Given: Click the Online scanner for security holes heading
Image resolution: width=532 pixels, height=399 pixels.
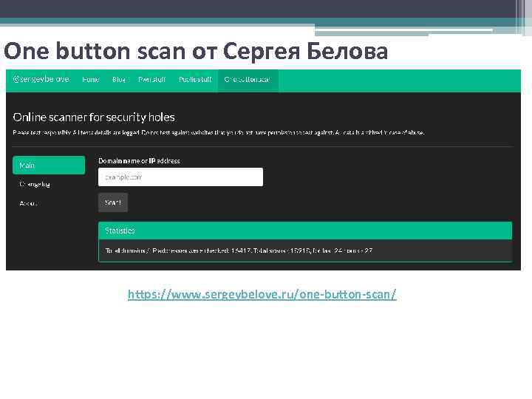Looking at the screenshot, I should click(94, 117).
